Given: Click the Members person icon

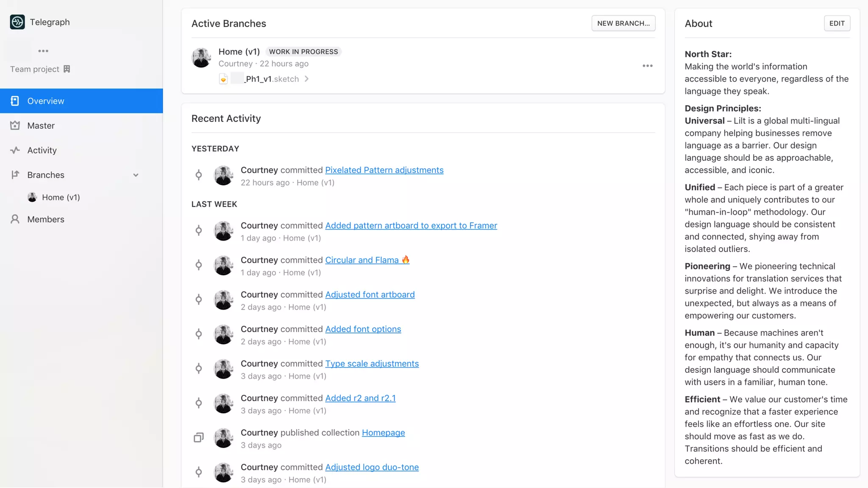Looking at the screenshot, I should (15, 219).
